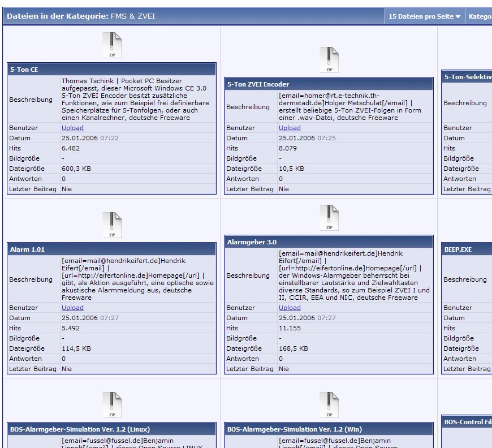The image size is (492, 448).
Task: Click the ZIP icon above 5-Ton ZVEI Encoder
Action: 329,60
